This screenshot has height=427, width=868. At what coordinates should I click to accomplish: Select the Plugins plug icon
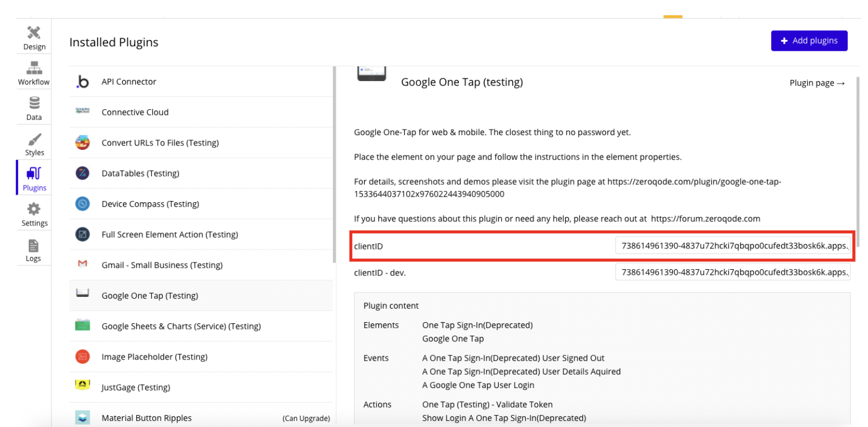[34, 174]
